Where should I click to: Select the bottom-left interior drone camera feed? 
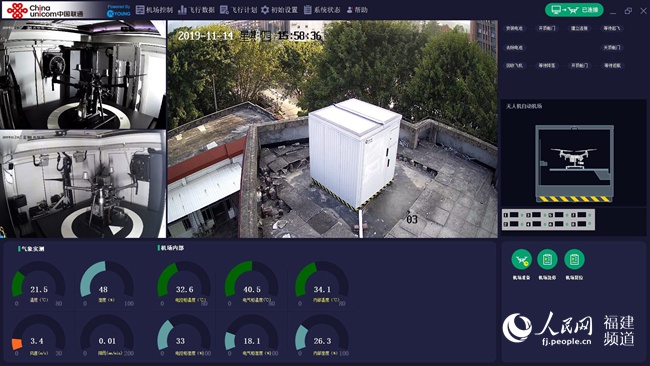[x=83, y=184]
